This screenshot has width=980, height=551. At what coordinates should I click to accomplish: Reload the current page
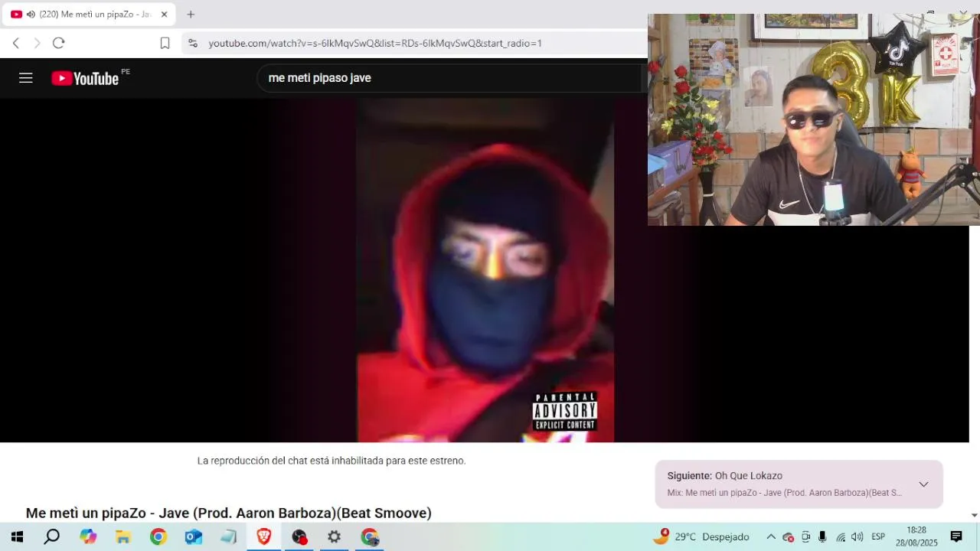pos(59,43)
